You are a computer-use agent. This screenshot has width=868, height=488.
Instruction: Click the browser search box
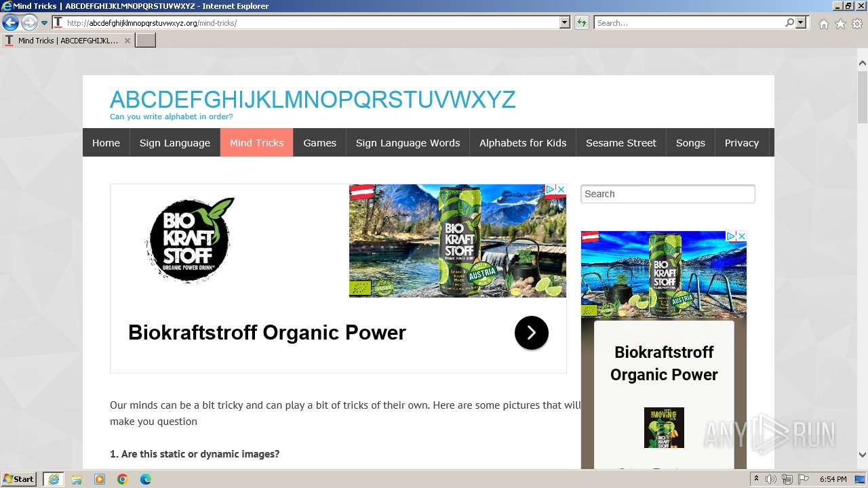(689, 22)
